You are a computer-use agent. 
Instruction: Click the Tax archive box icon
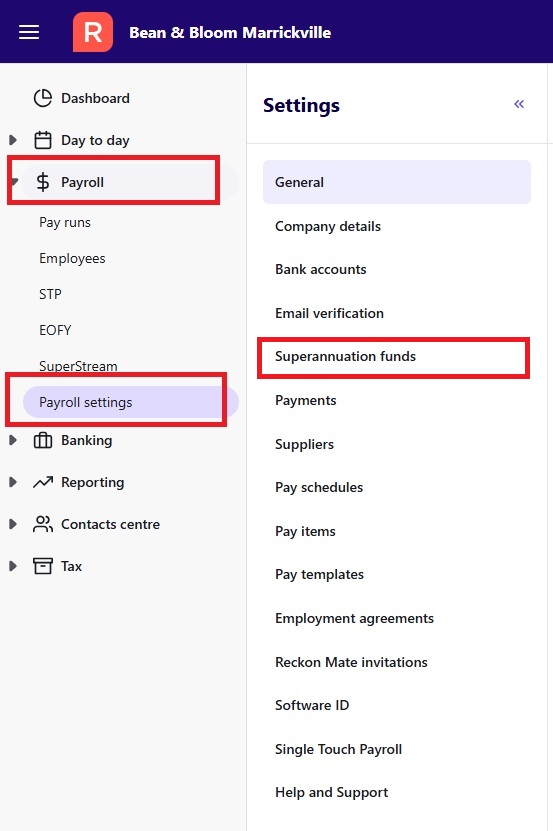point(43,566)
